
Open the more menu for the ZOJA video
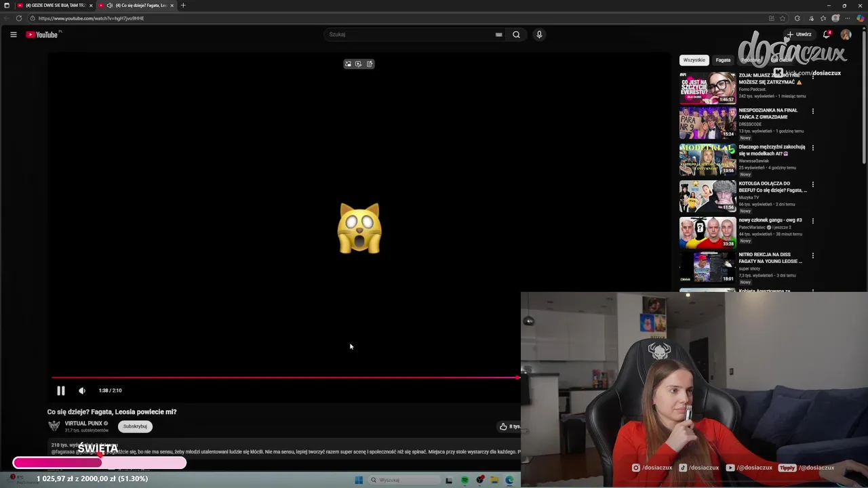click(x=812, y=76)
